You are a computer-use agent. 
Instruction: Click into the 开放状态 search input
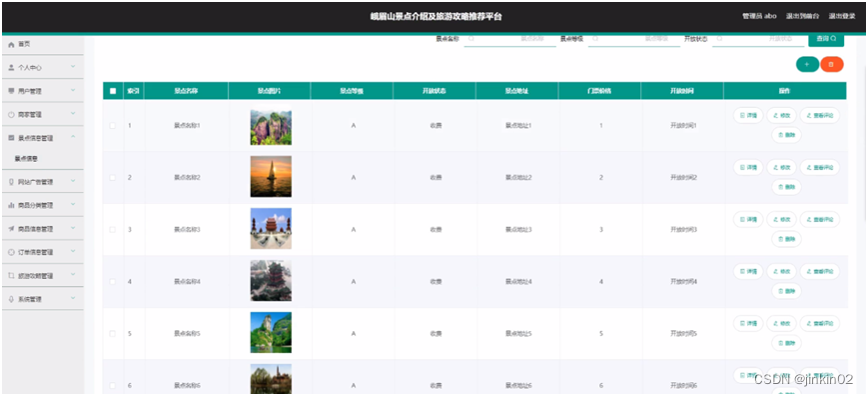[758, 39]
